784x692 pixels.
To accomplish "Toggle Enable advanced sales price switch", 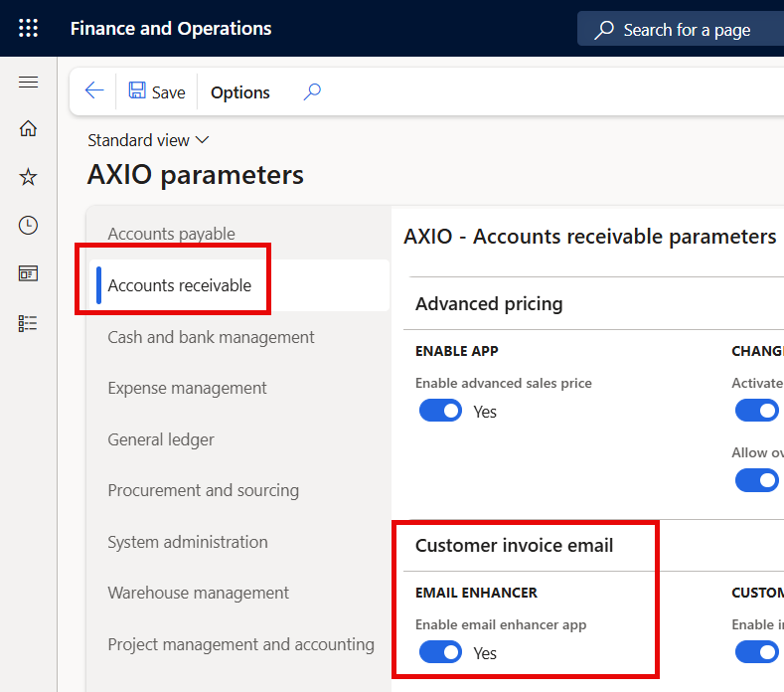I will [x=440, y=411].
